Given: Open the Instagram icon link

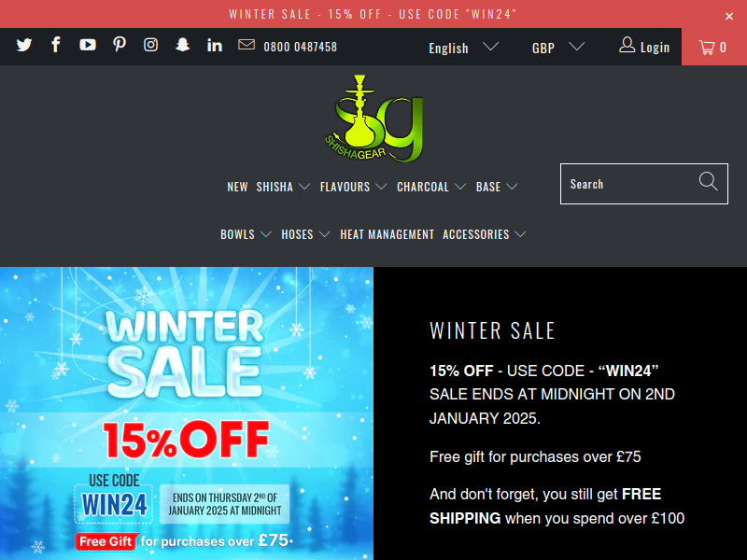Looking at the screenshot, I should [x=151, y=45].
